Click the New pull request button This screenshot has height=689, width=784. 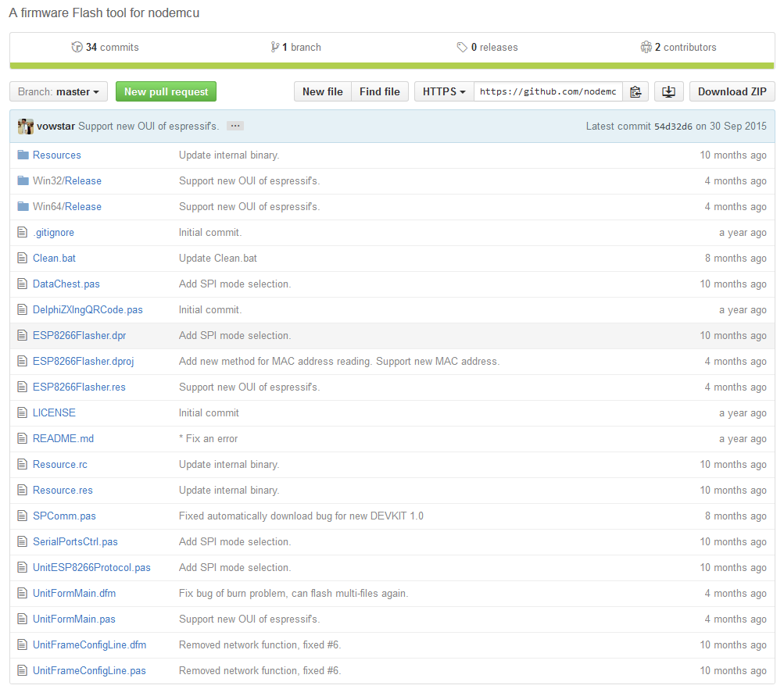[166, 92]
